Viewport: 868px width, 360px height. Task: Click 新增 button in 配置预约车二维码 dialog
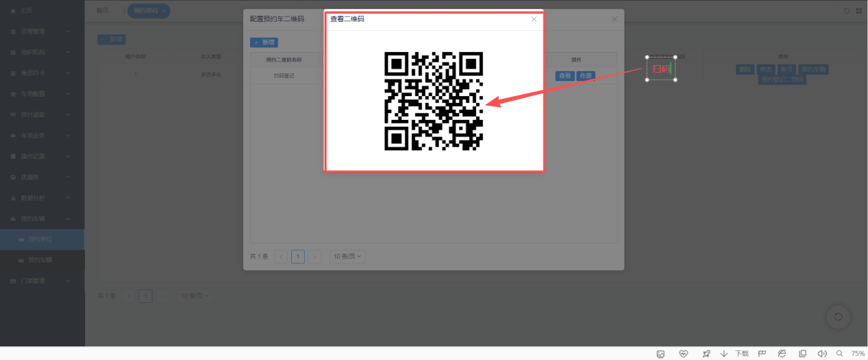[x=264, y=43]
